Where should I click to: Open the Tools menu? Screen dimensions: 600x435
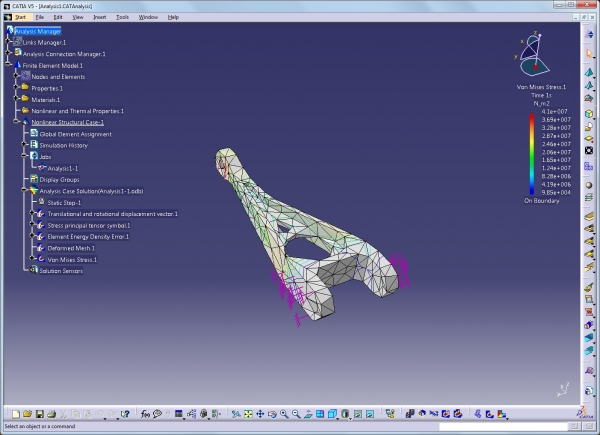(x=122, y=17)
